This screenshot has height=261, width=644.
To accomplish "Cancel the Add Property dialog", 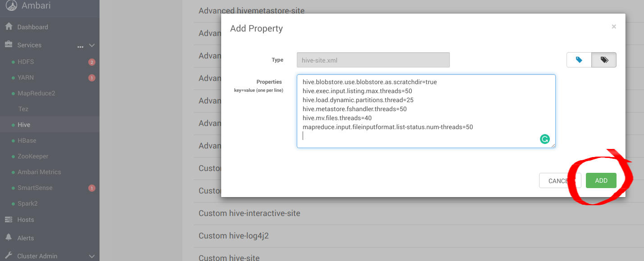I will click(x=558, y=180).
